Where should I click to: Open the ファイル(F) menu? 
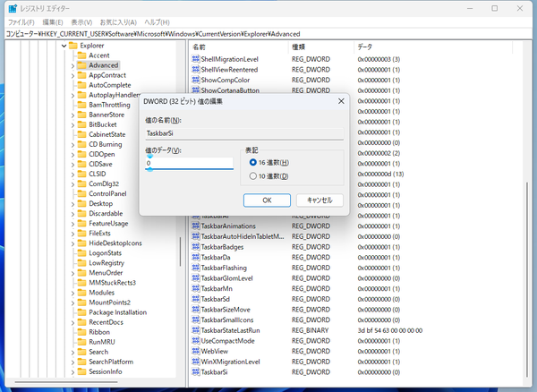(x=21, y=22)
